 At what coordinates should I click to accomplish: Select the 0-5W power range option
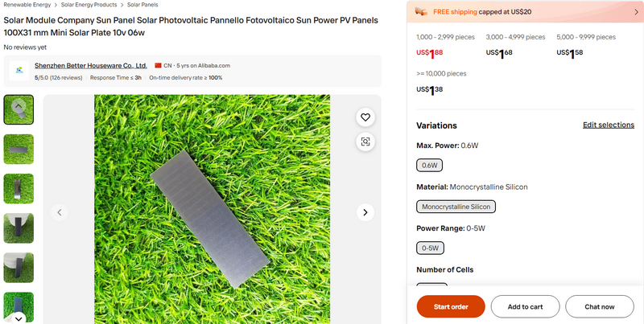coord(430,248)
